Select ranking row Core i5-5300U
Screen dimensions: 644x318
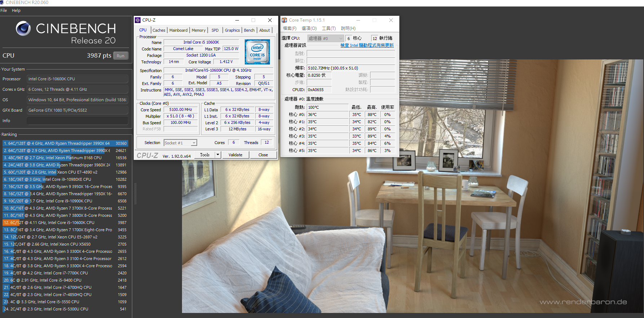tap(65, 309)
